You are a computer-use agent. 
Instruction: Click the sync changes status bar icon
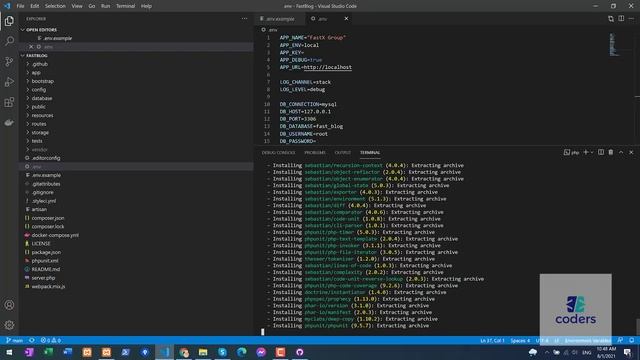click(31, 340)
